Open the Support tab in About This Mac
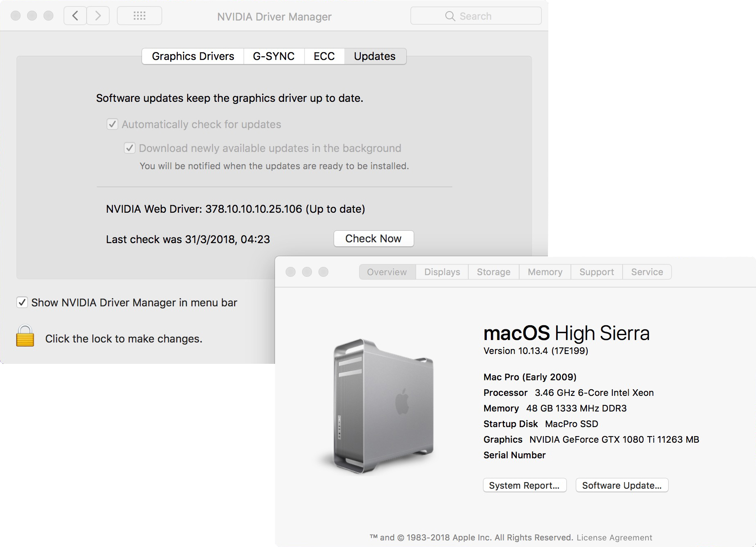 coord(597,272)
